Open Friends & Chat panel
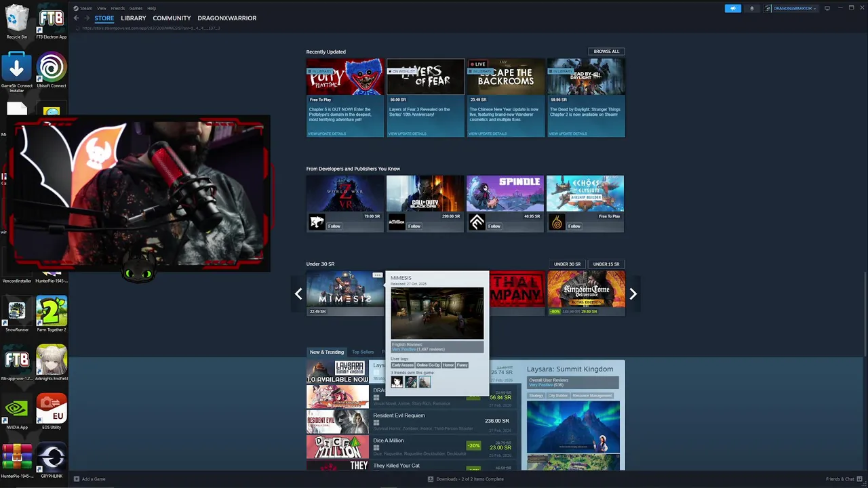The width and height of the screenshot is (868, 488). [843, 479]
